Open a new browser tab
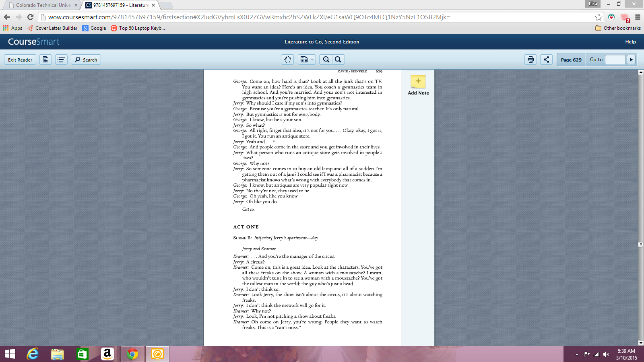The width and height of the screenshot is (644, 362). click(x=166, y=5)
